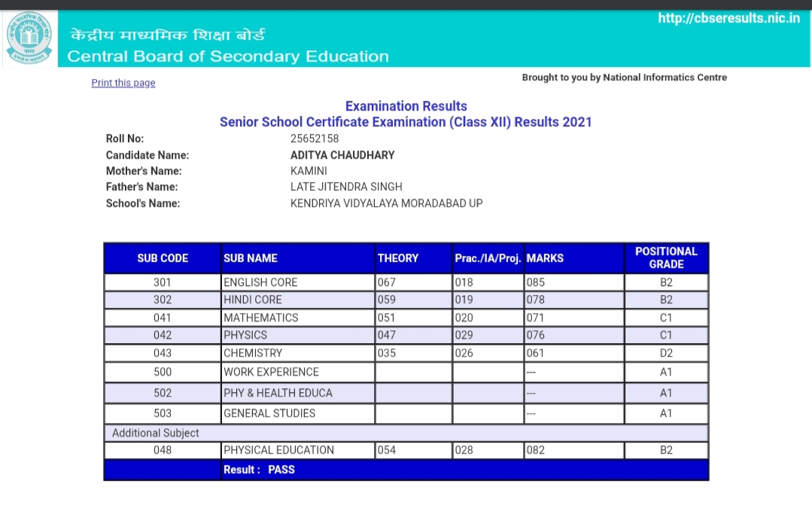812x505 pixels.
Task: Click the SUB CODE column header
Action: (x=163, y=258)
